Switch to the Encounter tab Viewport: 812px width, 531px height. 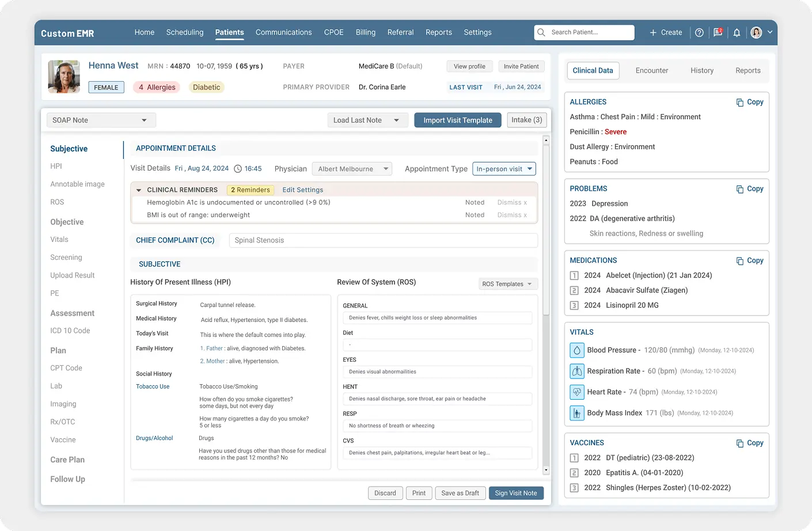[x=651, y=70]
